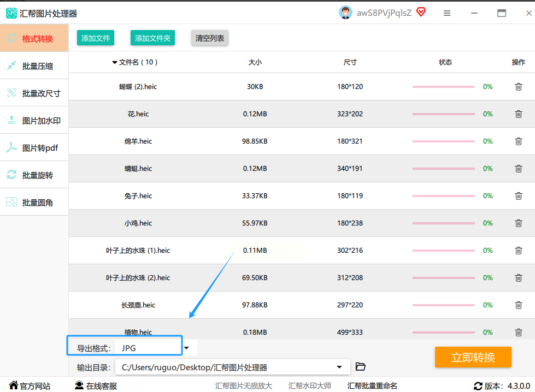Click version text 4.3.0.0
535x392 pixels.
519,386
